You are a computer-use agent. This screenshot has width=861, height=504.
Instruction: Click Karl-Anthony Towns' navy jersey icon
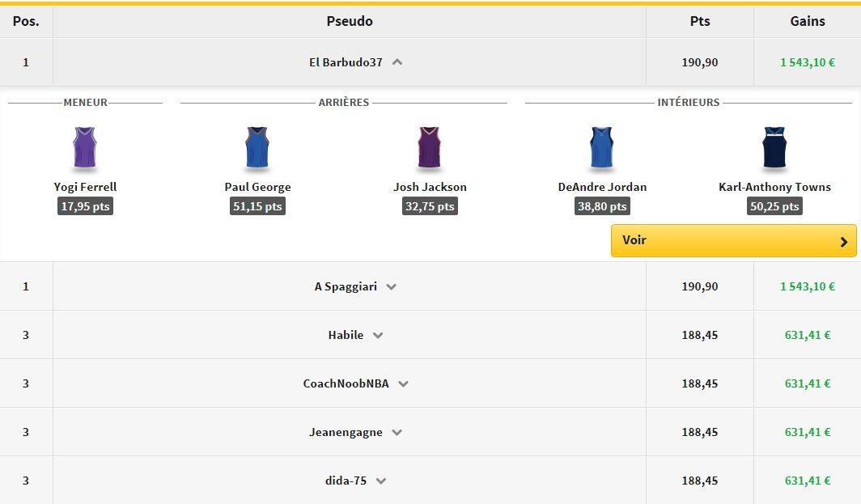click(x=774, y=147)
